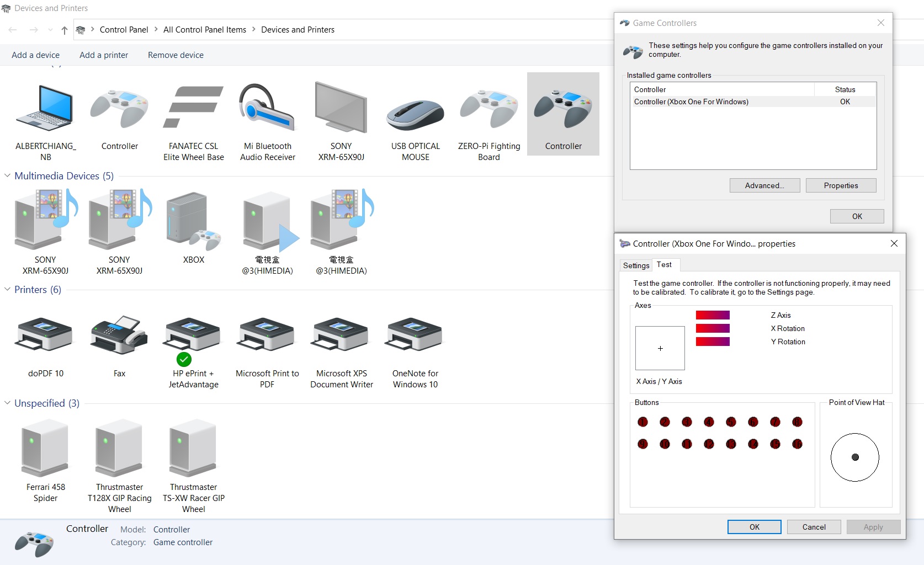Click the Advanced... button in Game Controllers
924x565 pixels.
pos(764,185)
